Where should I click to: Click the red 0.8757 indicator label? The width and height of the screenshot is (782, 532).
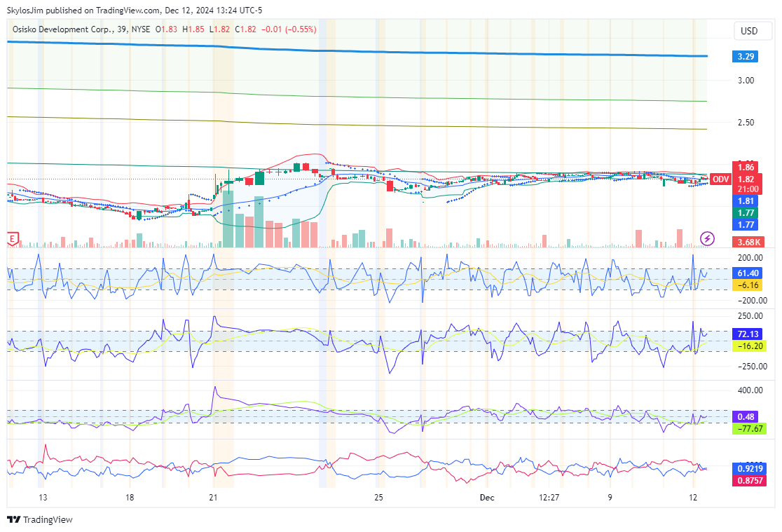coord(748,480)
